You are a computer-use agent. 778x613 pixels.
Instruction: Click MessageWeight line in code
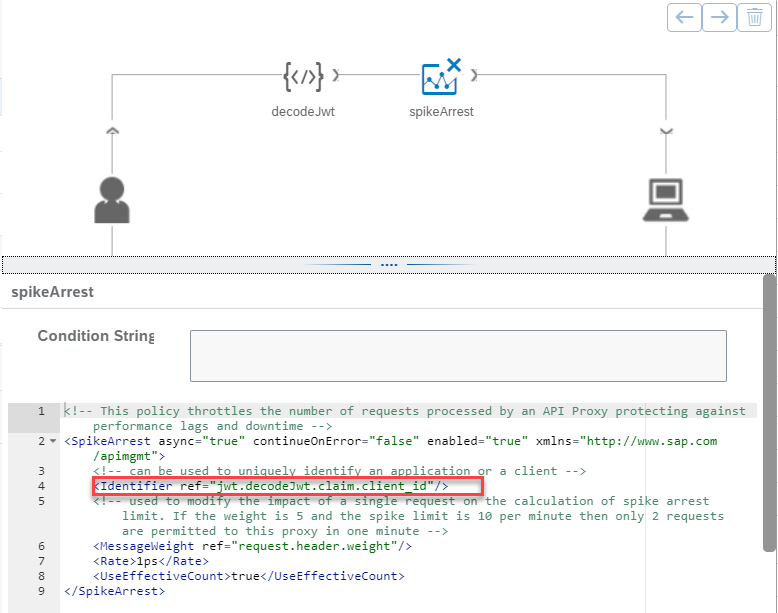click(253, 546)
